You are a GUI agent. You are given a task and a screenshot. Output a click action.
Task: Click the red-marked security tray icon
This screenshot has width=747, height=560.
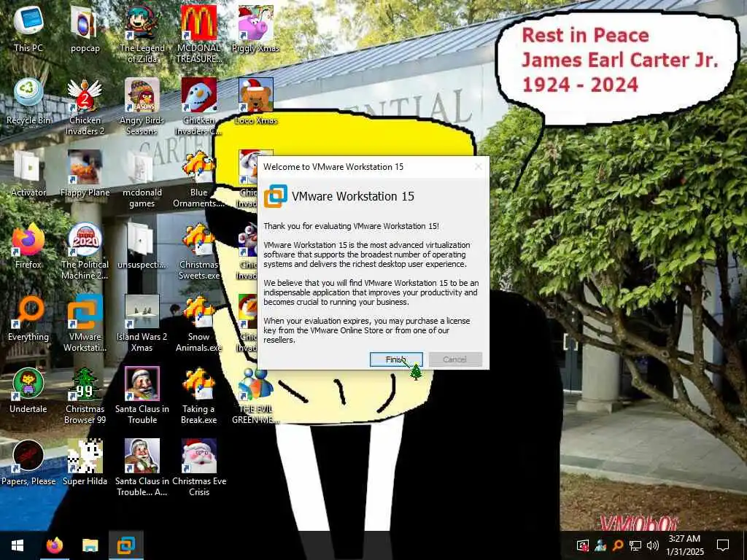click(583, 545)
